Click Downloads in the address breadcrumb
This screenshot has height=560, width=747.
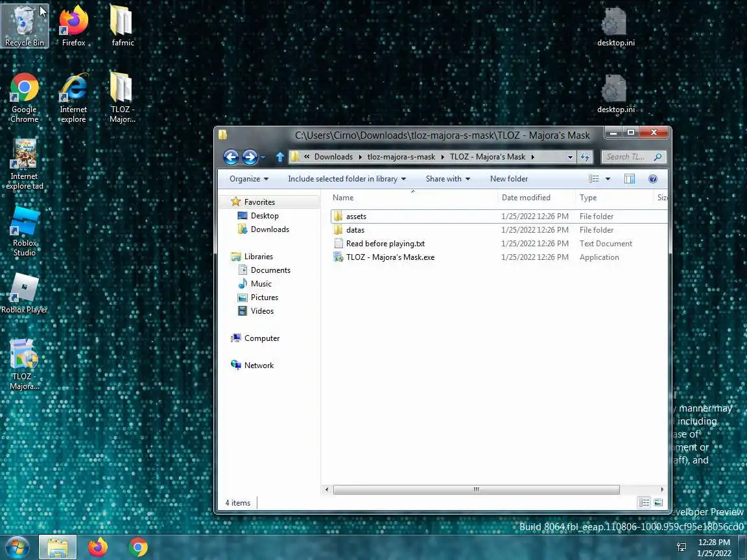[333, 157]
